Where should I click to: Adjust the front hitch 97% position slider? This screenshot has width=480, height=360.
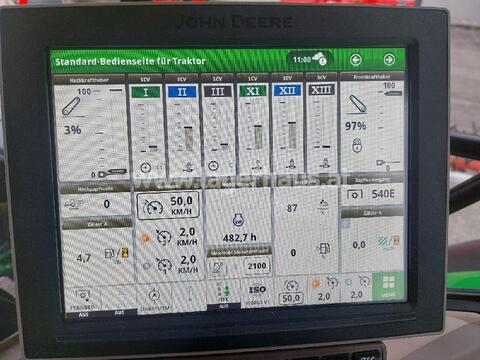tap(389, 127)
